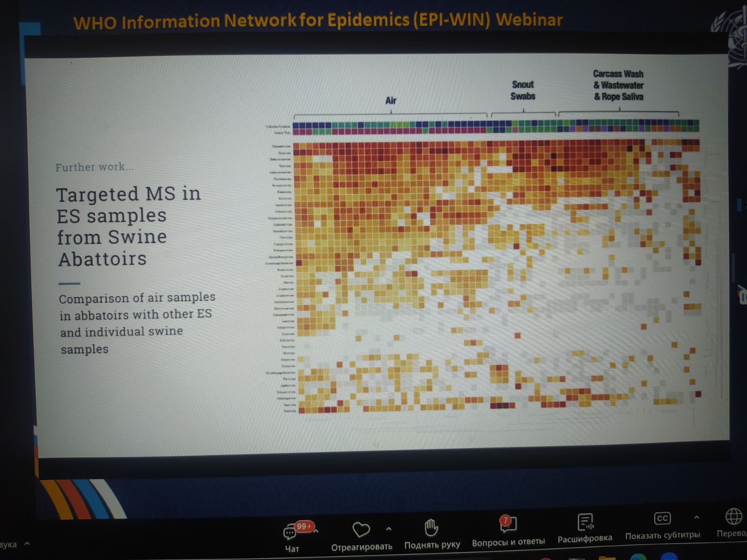Screen dimensions: 747x560
Task: Click the EPI-WIN Webinar title heading
Action: tap(317, 21)
